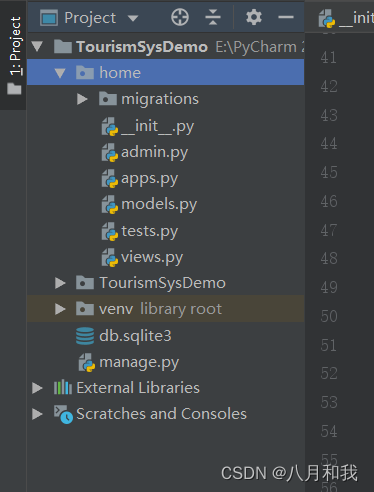
Task: Open models.py file
Action: click(x=159, y=205)
